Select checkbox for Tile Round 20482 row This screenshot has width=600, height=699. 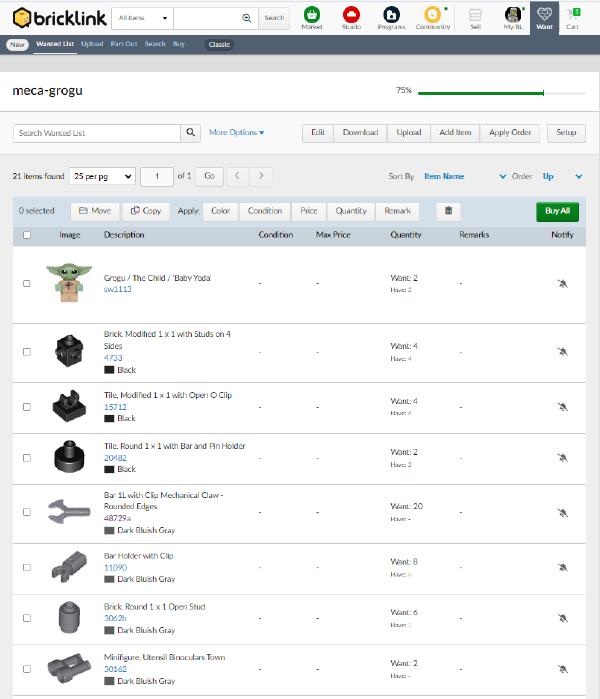[27, 457]
